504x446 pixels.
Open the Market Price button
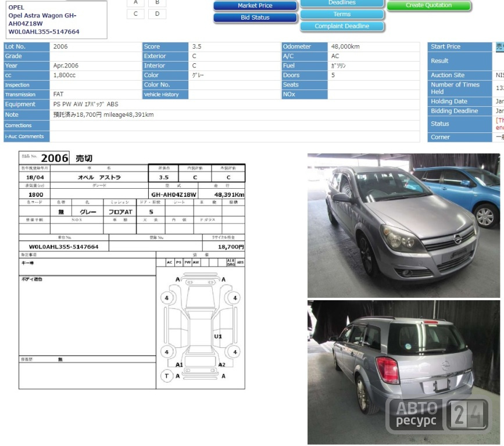coord(255,5)
